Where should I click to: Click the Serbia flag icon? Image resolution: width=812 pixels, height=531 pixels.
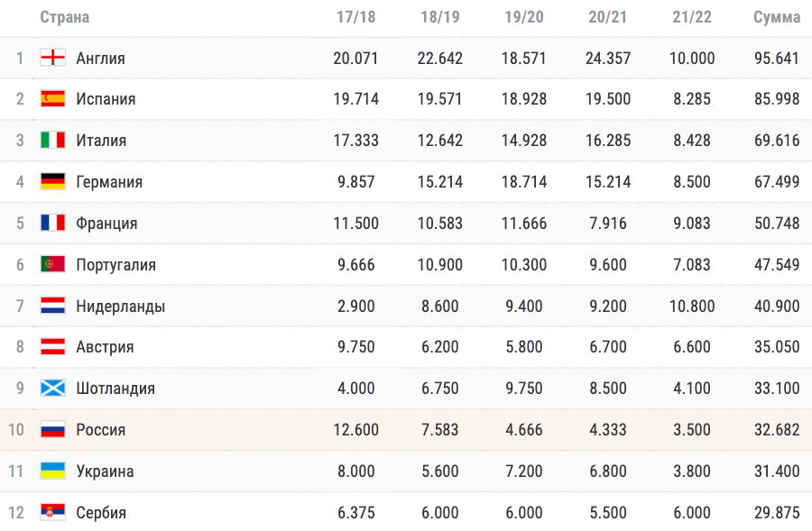click(53, 512)
